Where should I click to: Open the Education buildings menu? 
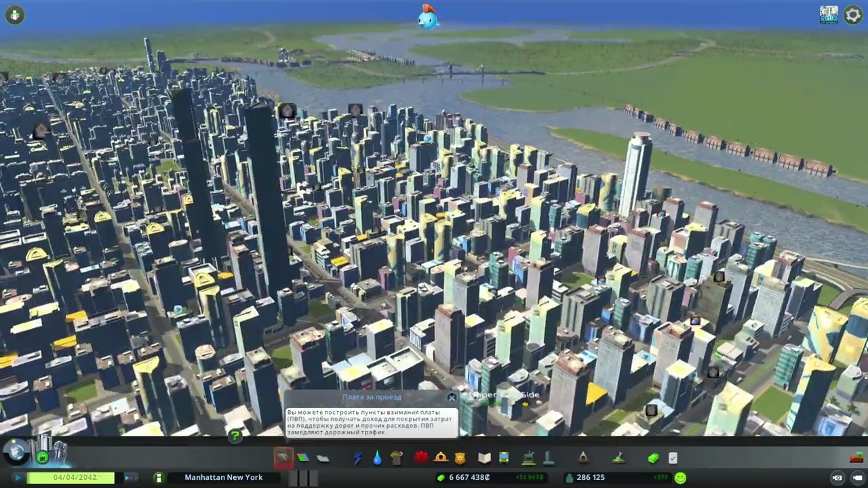click(484, 458)
